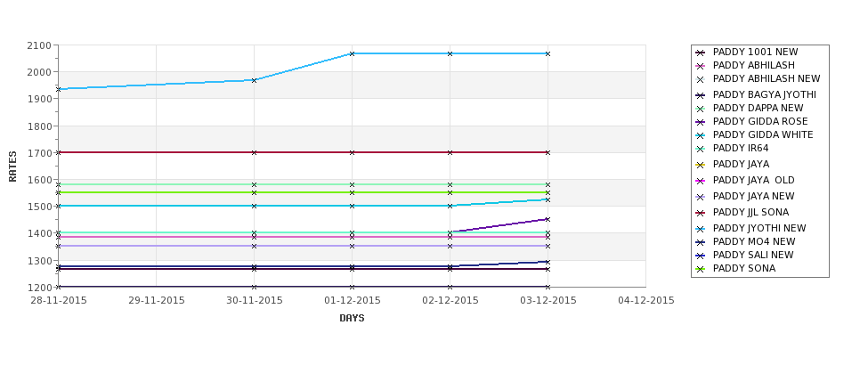Click the dark red 1700 line point on 30-11-2015
The width and height of the screenshot is (868, 382).
coord(254,152)
